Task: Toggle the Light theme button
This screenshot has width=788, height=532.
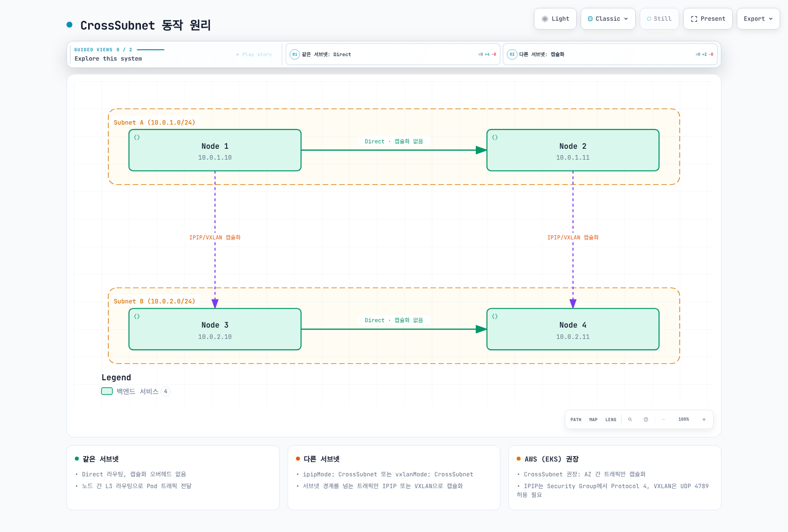Action: click(x=555, y=19)
